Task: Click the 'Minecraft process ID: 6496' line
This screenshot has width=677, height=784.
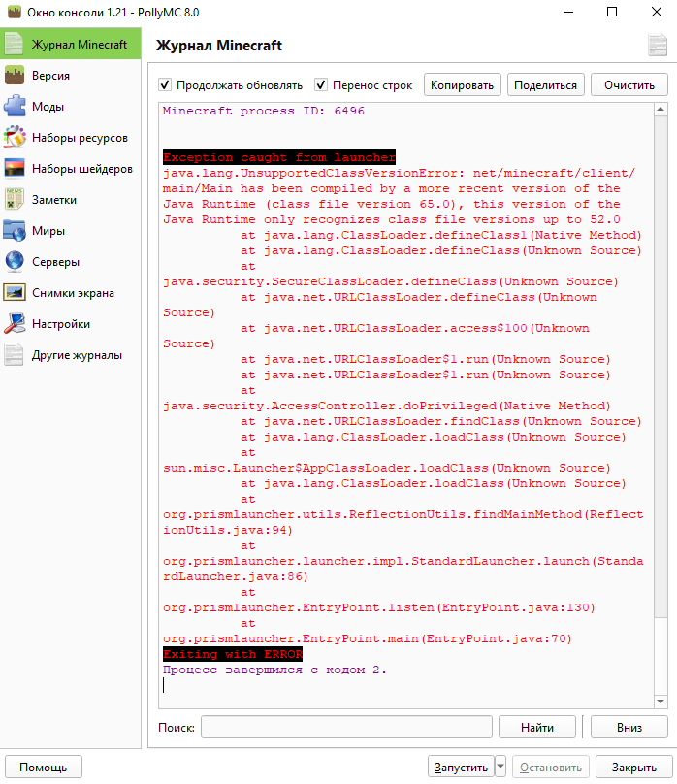Action: (x=263, y=111)
